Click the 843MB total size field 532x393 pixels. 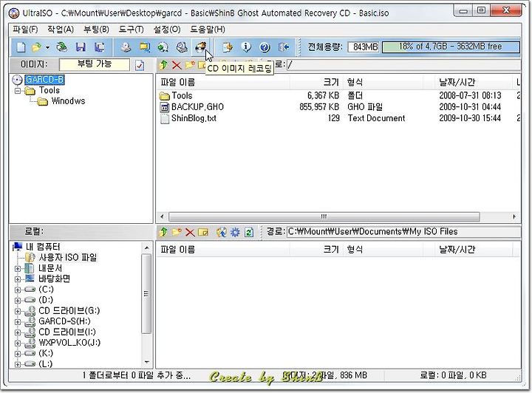pos(364,47)
